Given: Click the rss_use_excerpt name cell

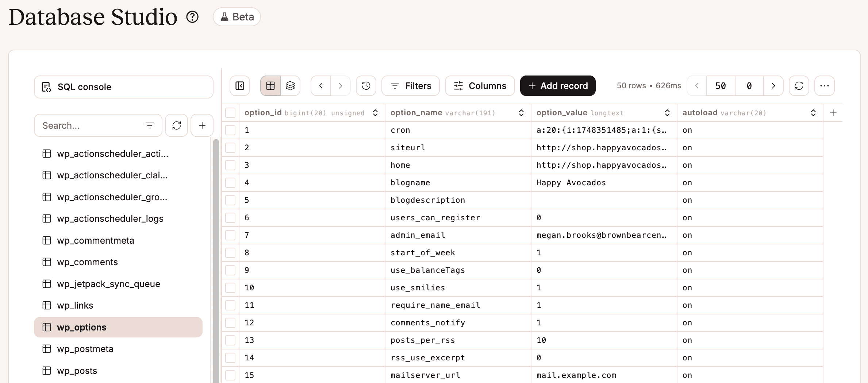Looking at the screenshot, I should (x=458, y=358).
